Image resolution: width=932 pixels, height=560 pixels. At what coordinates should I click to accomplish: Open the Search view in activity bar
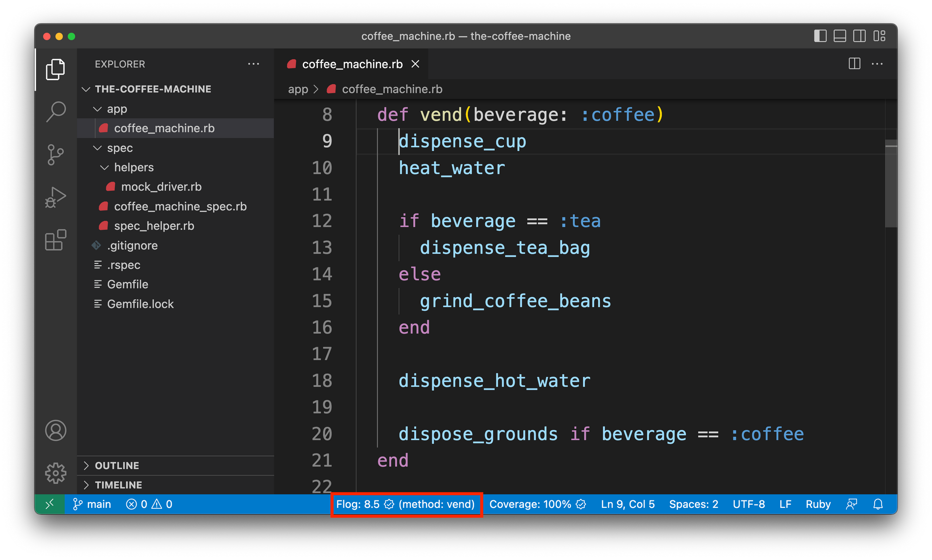[56, 112]
